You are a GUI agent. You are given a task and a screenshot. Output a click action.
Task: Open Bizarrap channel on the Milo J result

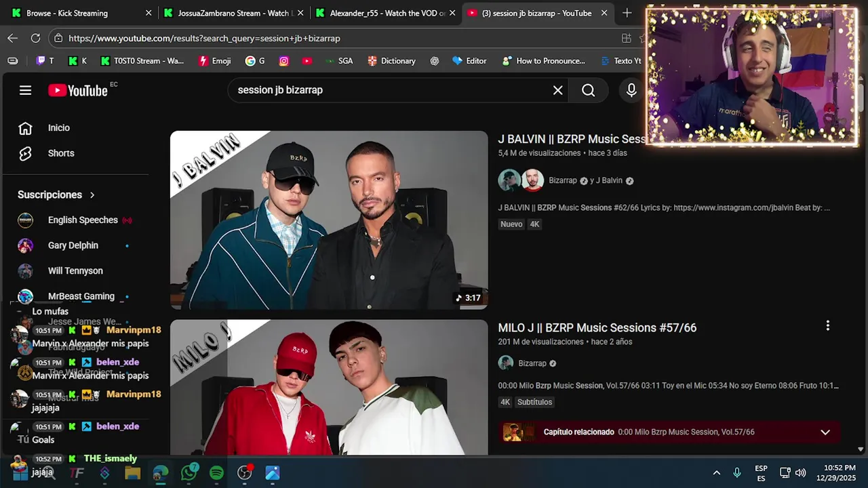pos(532,363)
